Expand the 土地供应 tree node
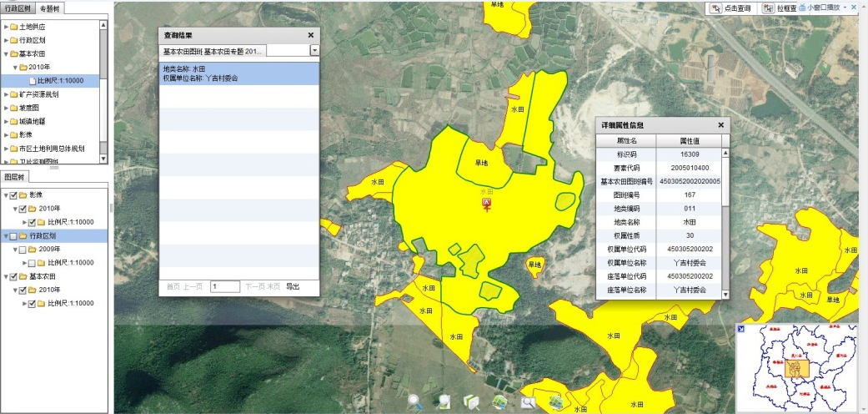 (x=7, y=27)
